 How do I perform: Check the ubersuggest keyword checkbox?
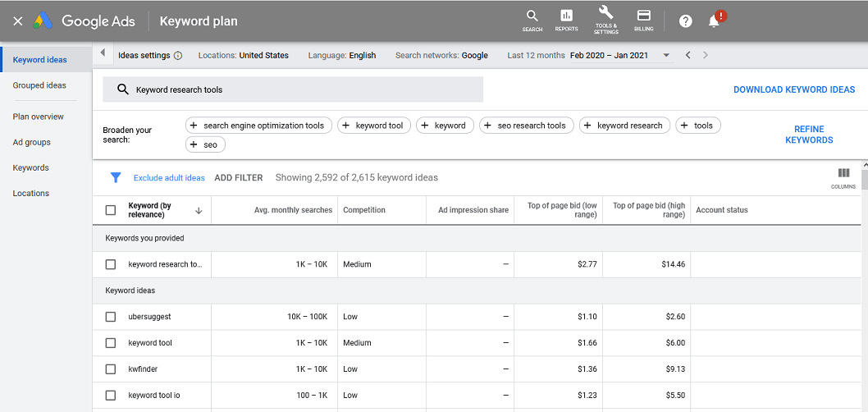pyautogui.click(x=111, y=317)
